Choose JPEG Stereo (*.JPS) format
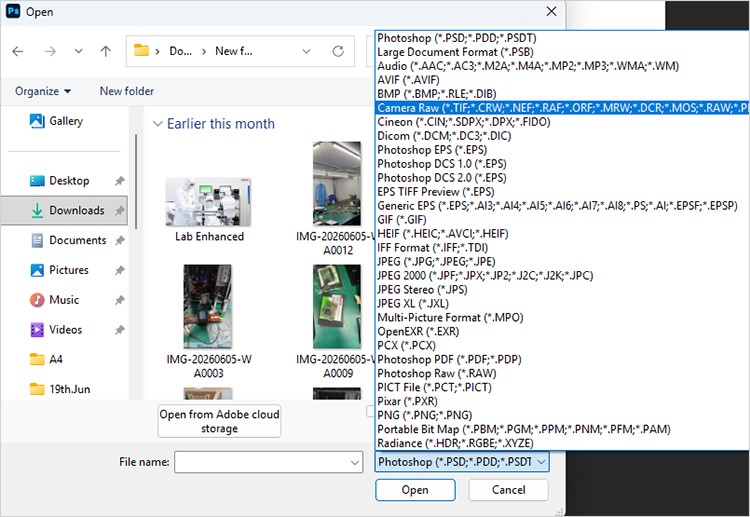Viewport: 750px width, 517px height. 562,289
